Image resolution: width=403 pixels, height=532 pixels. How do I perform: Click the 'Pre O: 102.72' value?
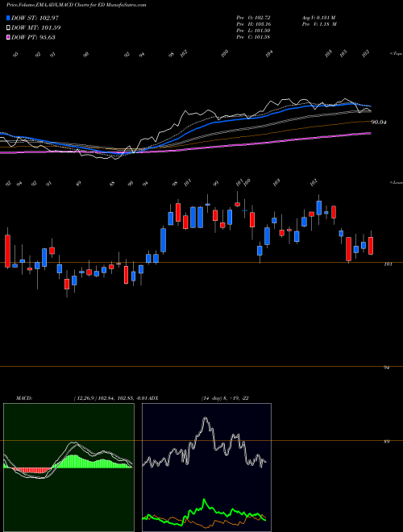253,18
